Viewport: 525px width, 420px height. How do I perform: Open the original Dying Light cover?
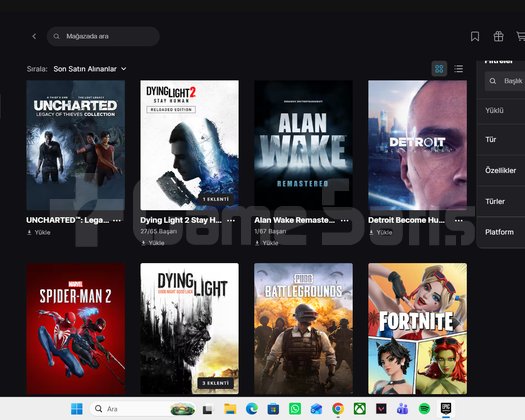(x=190, y=329)
